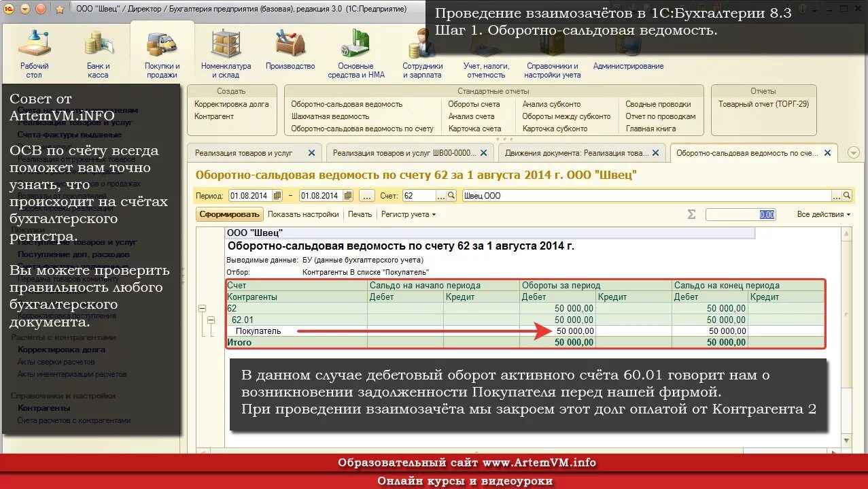
Task: Open the Производство section
Action: tap(290, 51)
